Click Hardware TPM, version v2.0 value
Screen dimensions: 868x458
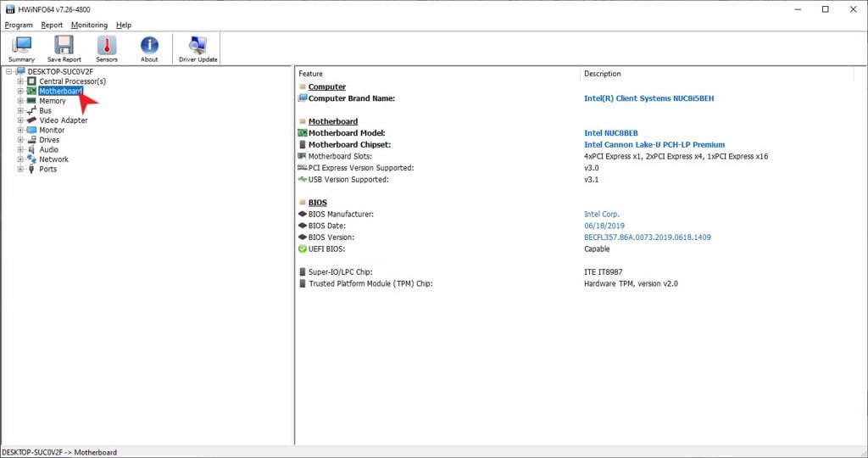[x=631, y=283]
